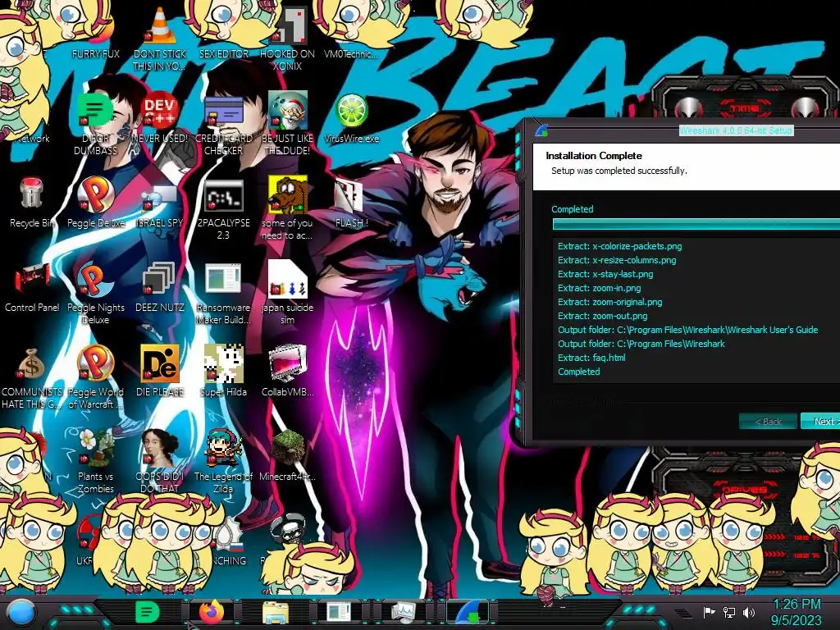Open the Minecraft4Fr... block icon

coord(288,448)
